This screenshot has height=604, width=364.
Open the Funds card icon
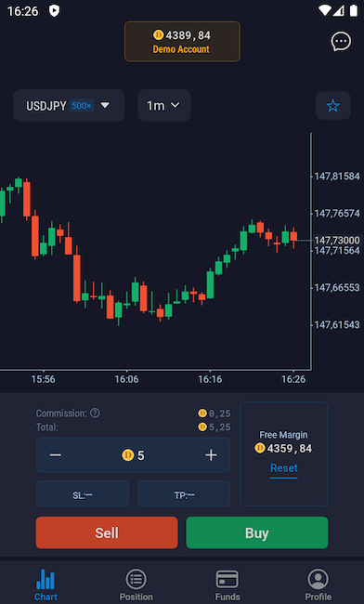click(x=227, y=579)
